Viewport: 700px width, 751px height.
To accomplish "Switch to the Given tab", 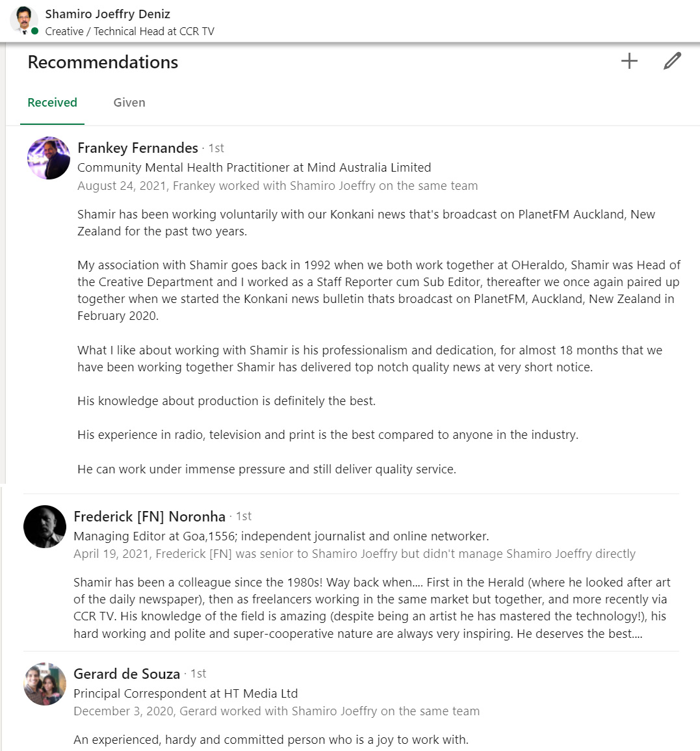I will coord(129,103).
